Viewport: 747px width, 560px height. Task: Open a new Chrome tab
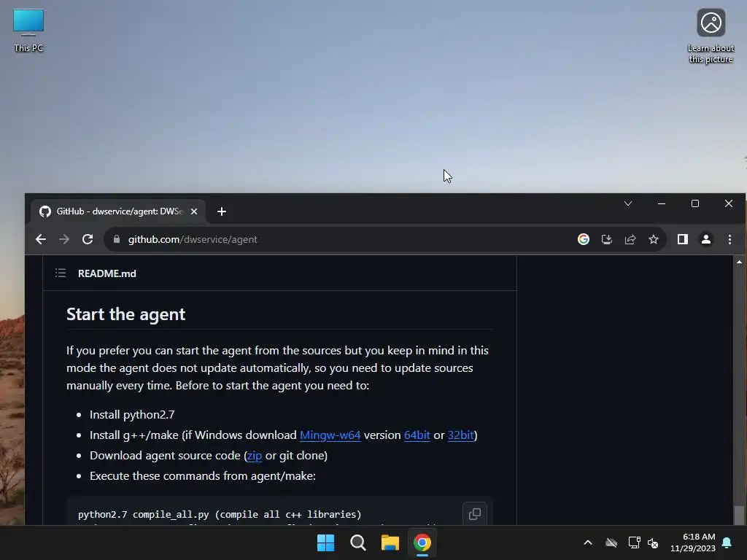pos(222,211)
